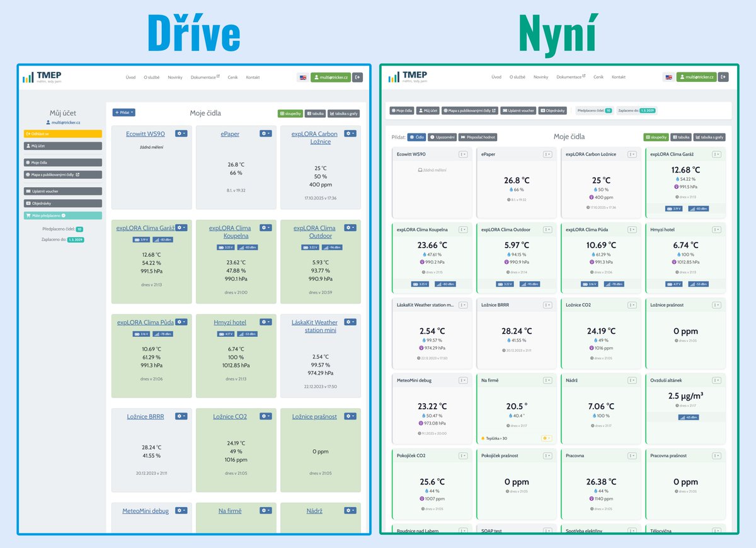Select 'sloupečky' view in the Dříve screenshot

pos(290,114)
